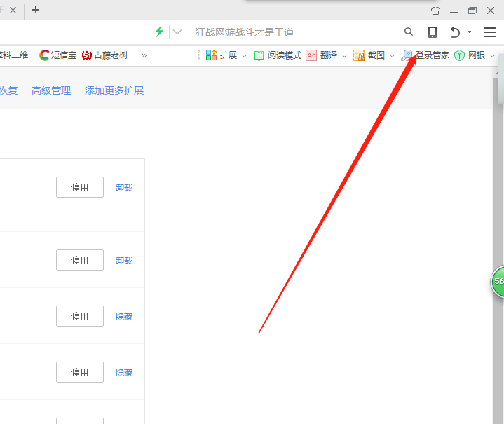The image size is (504, 424).
Task: Open the skin changer shirt icon
Action: point(435,11)
